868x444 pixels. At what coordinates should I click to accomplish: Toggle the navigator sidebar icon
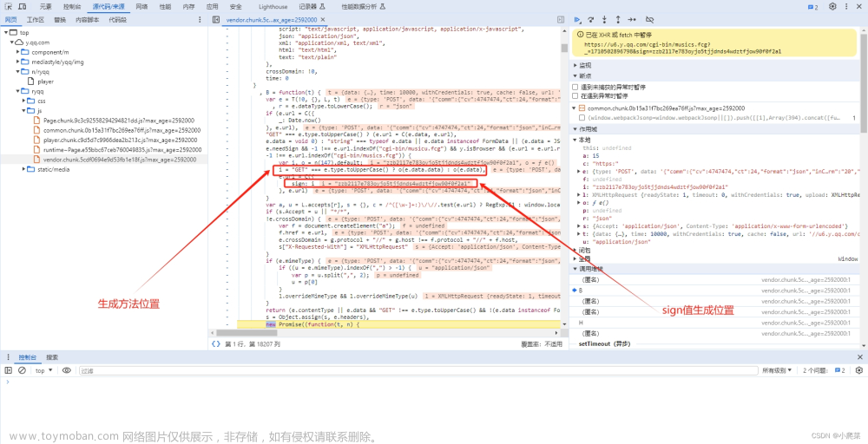click(217, 19)
